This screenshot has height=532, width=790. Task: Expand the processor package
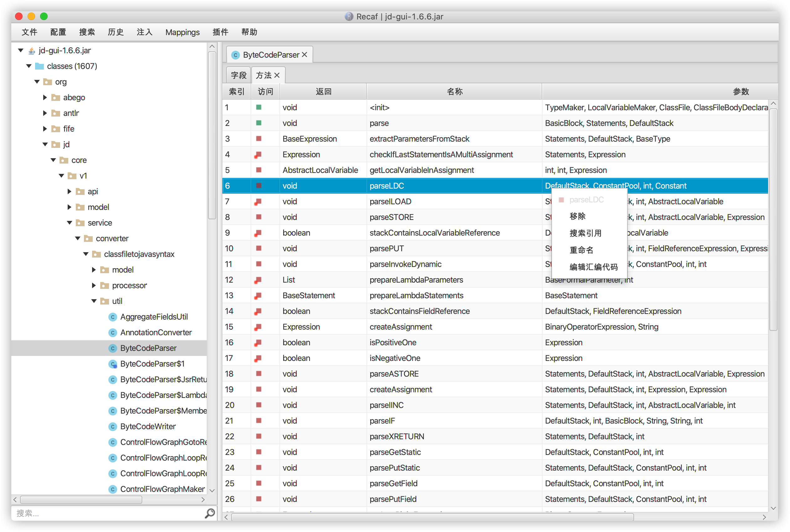pyautogui.click(x=94, y=286)
